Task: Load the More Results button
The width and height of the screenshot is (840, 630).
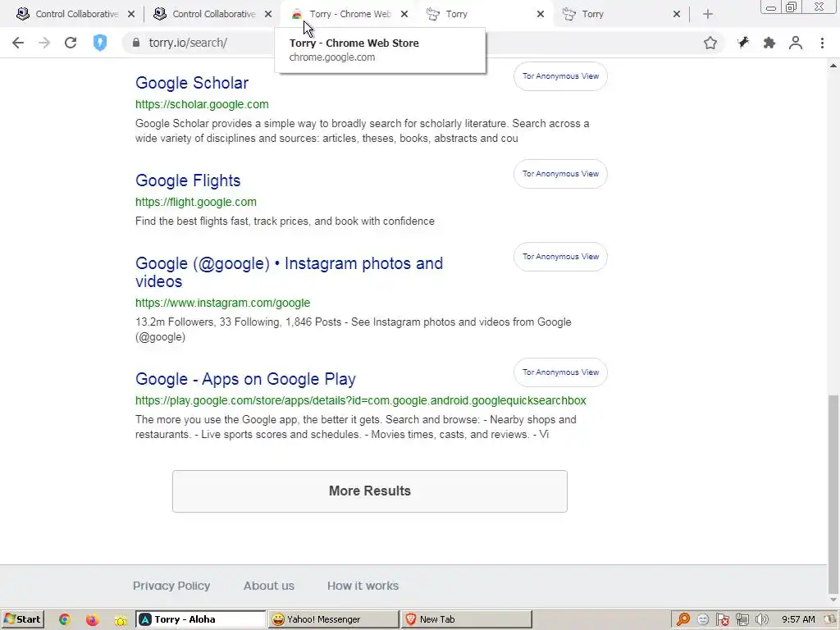Action: 370,491
